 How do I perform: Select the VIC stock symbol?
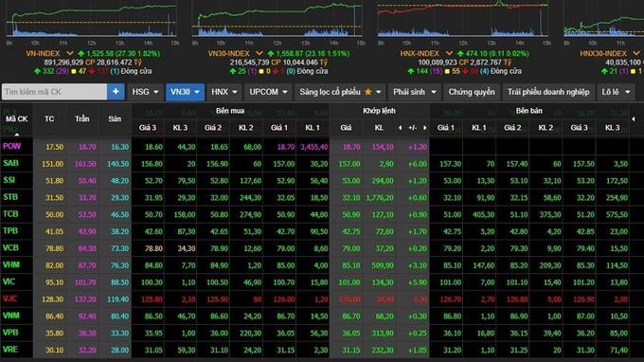click(9, 281)
